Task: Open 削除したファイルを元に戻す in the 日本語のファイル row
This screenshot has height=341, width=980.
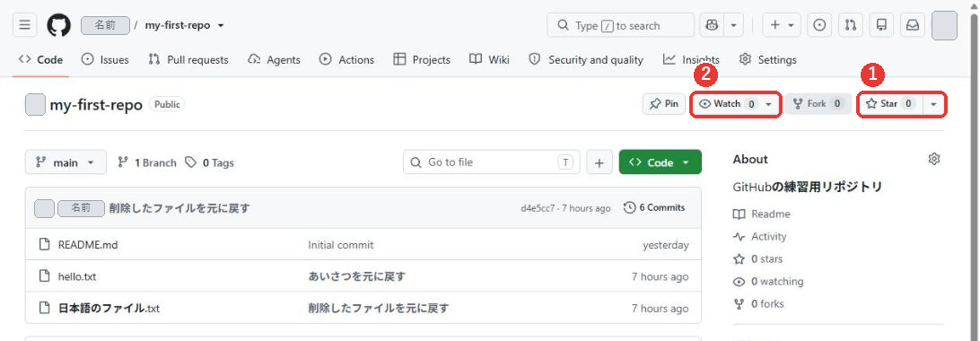Action: coord(379,308)
